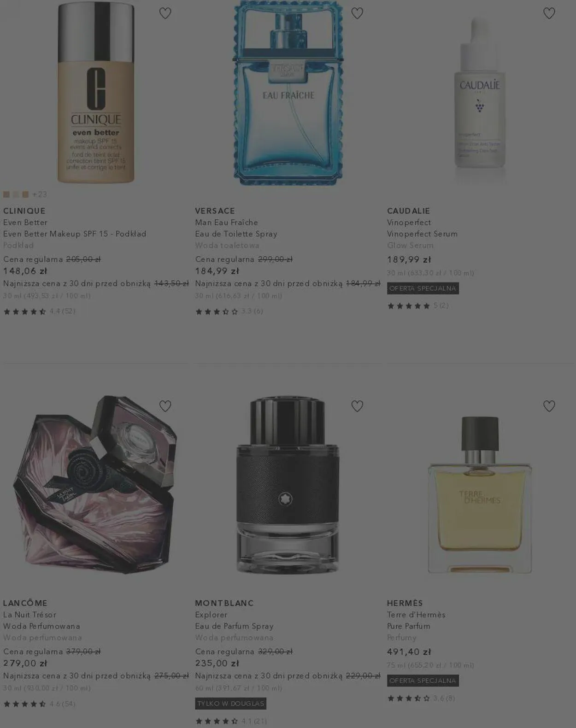This screenshot has height=728, width=576.
Task: Select first Clinique foundation shade swatch
Action: [x=6, y=194]
